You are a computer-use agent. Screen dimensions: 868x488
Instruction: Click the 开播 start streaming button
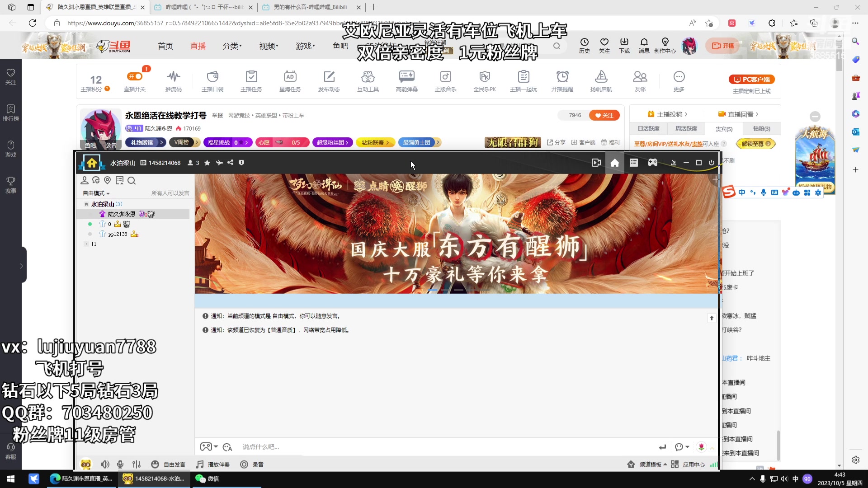[723, 46]
